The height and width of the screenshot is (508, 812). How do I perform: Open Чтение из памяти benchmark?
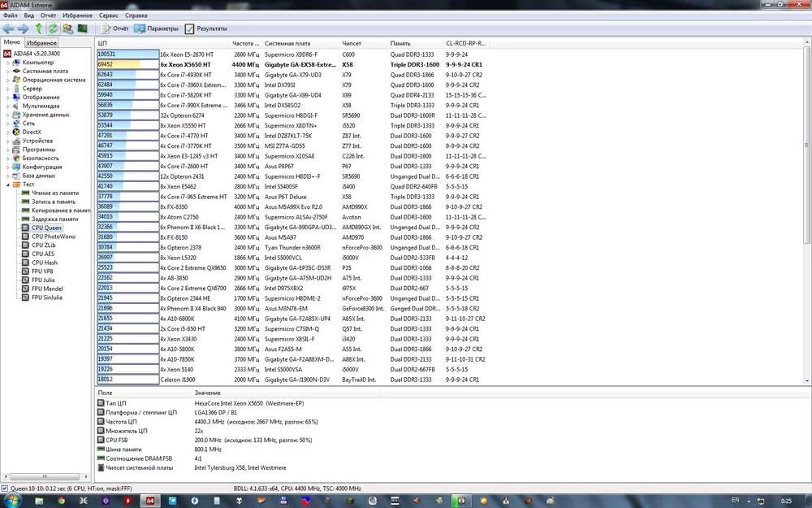click(50, 193)
